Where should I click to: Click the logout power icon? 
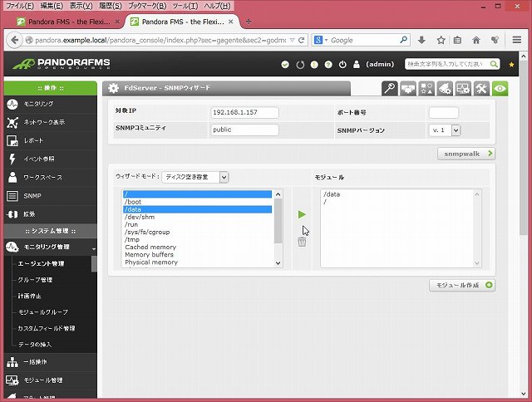pyautogui.click(x=342, y=65)
